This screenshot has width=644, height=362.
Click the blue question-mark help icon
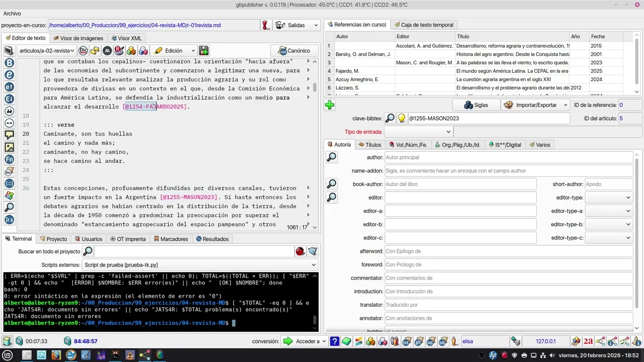335,341
